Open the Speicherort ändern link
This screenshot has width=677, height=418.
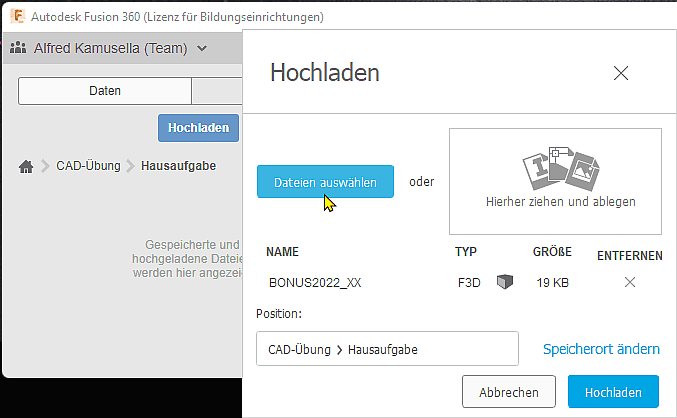point(601,349)
